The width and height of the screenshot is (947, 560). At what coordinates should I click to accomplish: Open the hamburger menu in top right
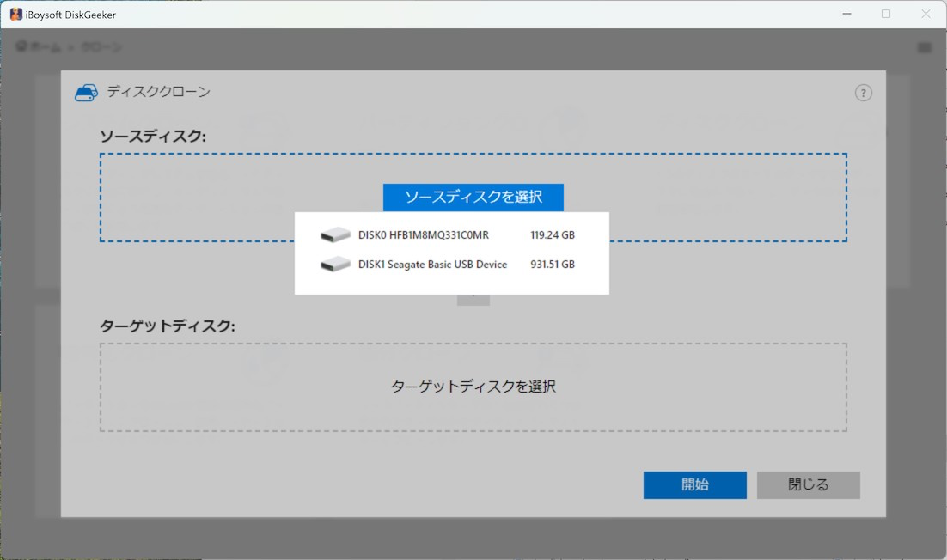(924, 47)
